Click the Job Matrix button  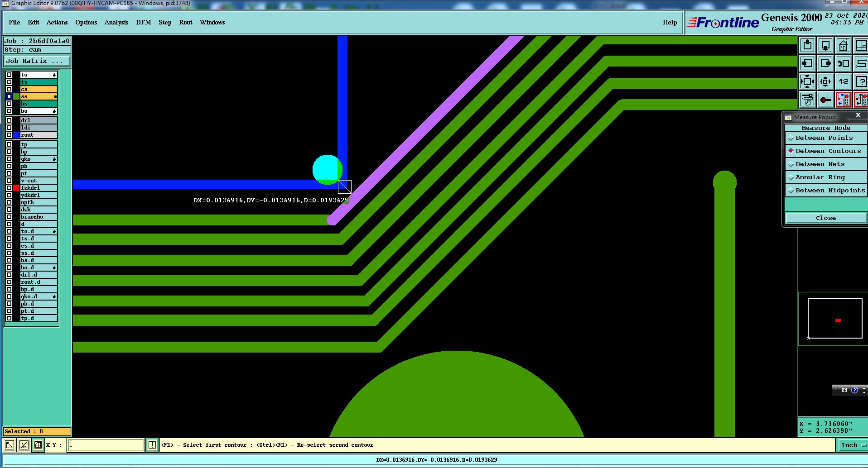click(37, 61)
